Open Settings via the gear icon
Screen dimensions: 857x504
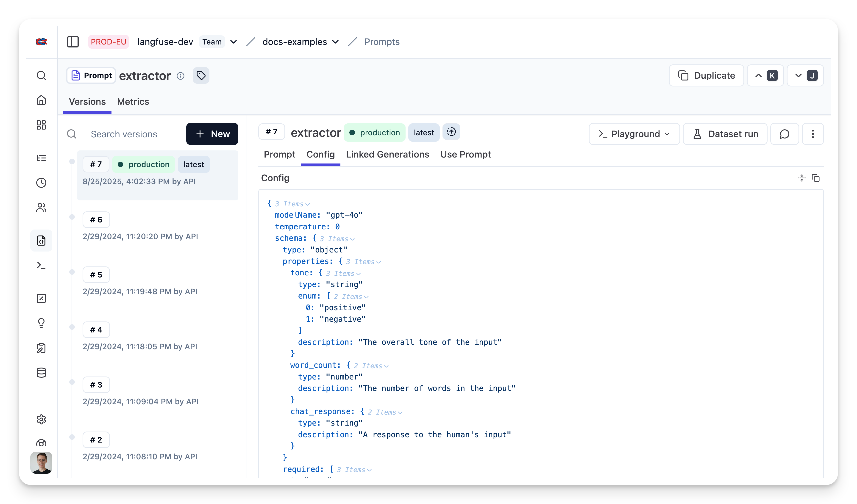click(41, 419)
